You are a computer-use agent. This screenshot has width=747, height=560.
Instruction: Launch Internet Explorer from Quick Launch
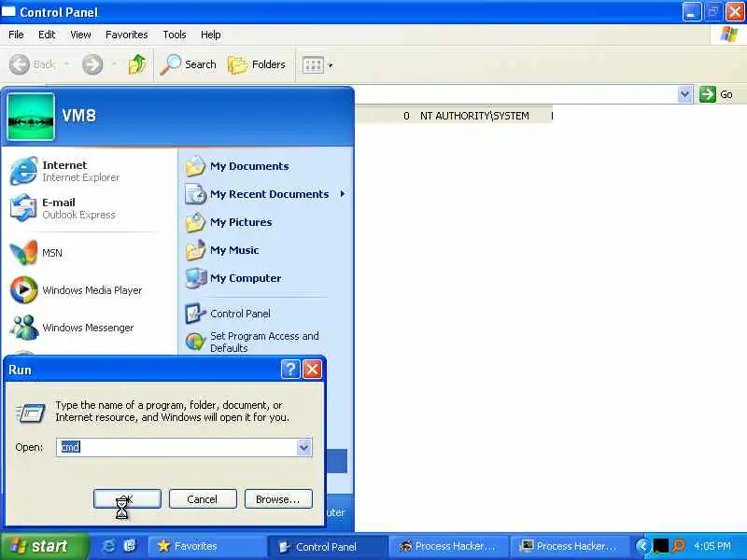click(108, 546)
